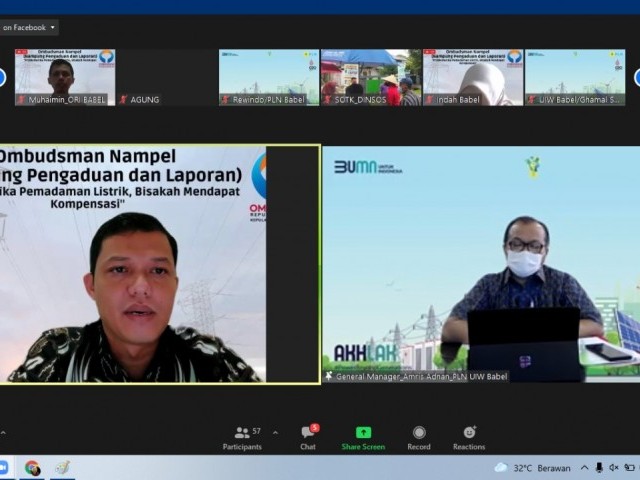Select SOTK_DINSOS video thumbnail

(x=370, y=77)
